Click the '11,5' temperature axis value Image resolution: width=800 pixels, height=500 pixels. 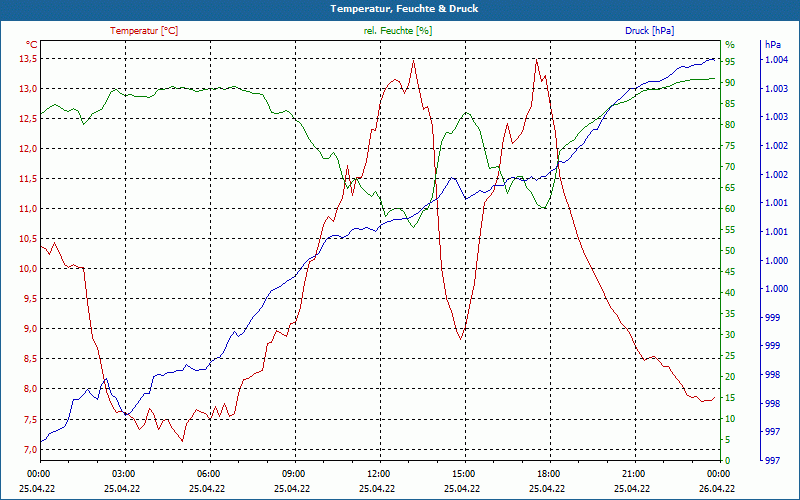[x=29, y=179]
